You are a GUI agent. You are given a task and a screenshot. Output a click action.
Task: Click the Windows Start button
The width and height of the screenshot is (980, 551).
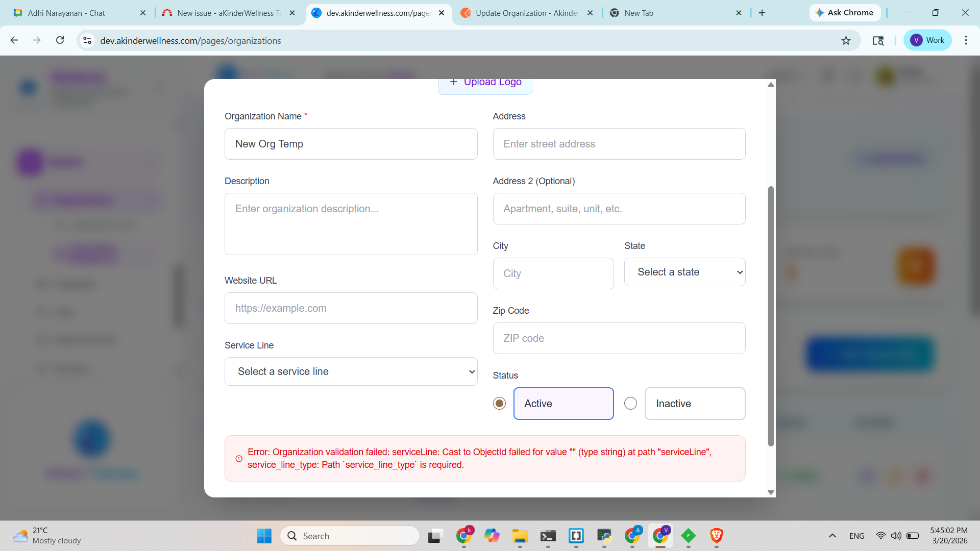tap(264, 536)
